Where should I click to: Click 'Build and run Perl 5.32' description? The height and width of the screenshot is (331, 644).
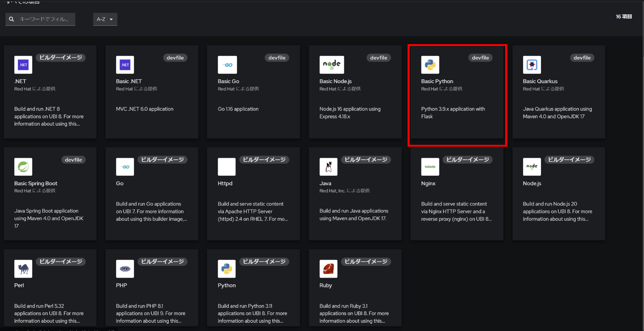coord(49,314)
